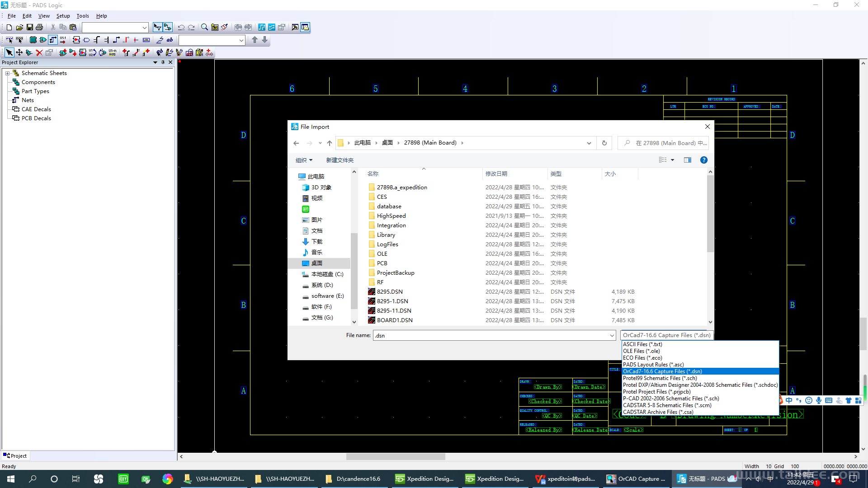The width and height of the screenshot is (868, 488).
Task: Open the address path history dropdown
Action: click(x=589, y=143)
